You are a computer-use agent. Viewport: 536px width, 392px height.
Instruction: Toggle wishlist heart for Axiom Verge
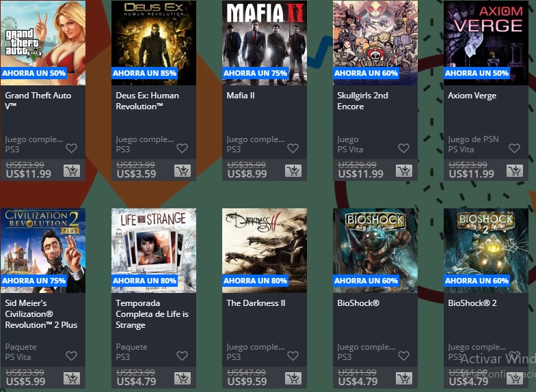pyautogui.click(x=514, y=148)
